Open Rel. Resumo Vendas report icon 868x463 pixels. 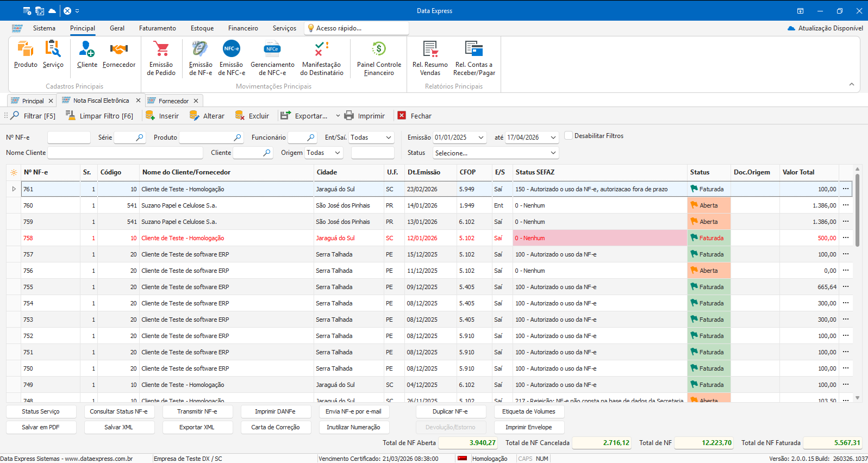click(x=430, y=58)
